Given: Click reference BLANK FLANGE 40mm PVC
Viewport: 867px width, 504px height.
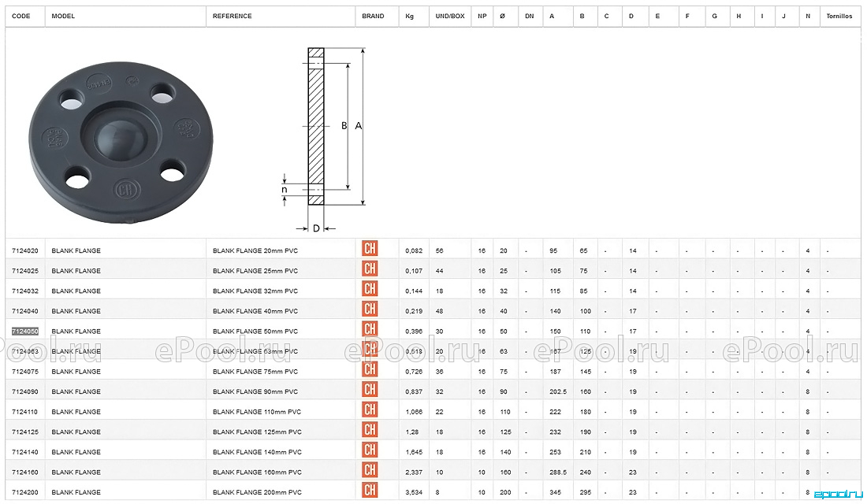Looking at the screenshot, I should [255, 311].
